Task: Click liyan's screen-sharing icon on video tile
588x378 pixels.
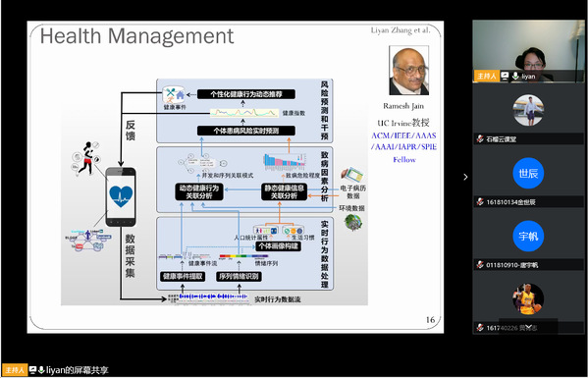Action: (505, 77)
